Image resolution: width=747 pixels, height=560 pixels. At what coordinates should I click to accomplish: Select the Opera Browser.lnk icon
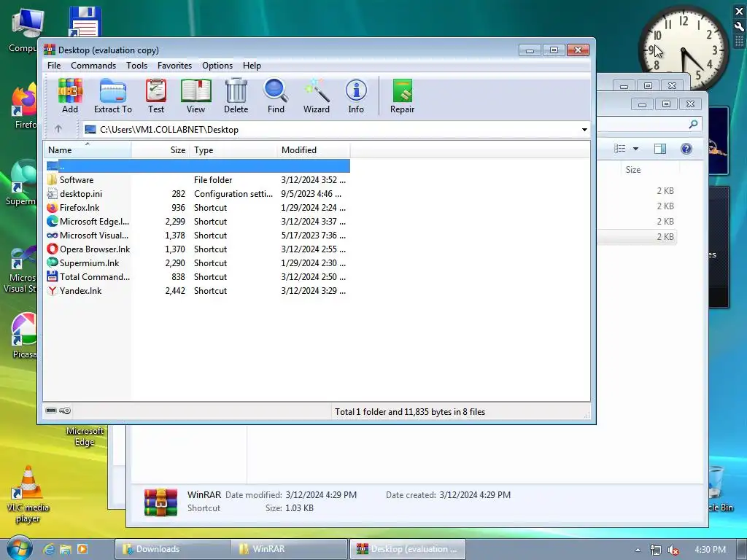pos(52,249)
